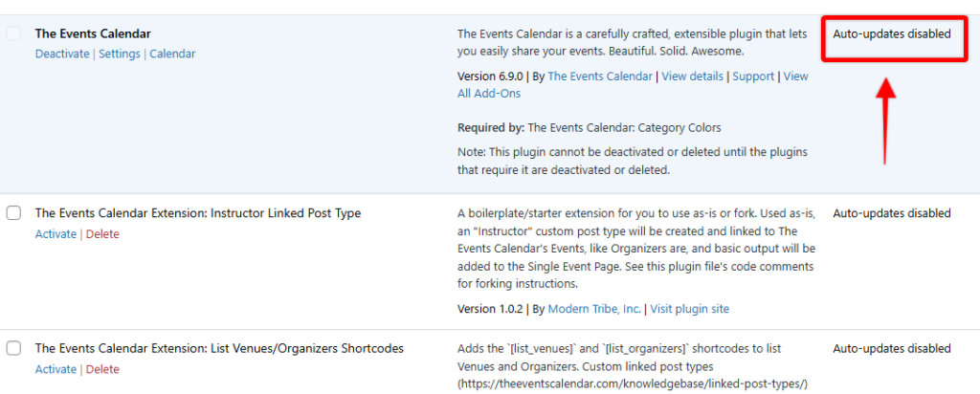Image resolution: width=980 pixels, height=394 pixels.
Task: Click Auto-updates disabled for Instructor Linked Post Type
Action: pyautogui.click(x=892, y=213)
